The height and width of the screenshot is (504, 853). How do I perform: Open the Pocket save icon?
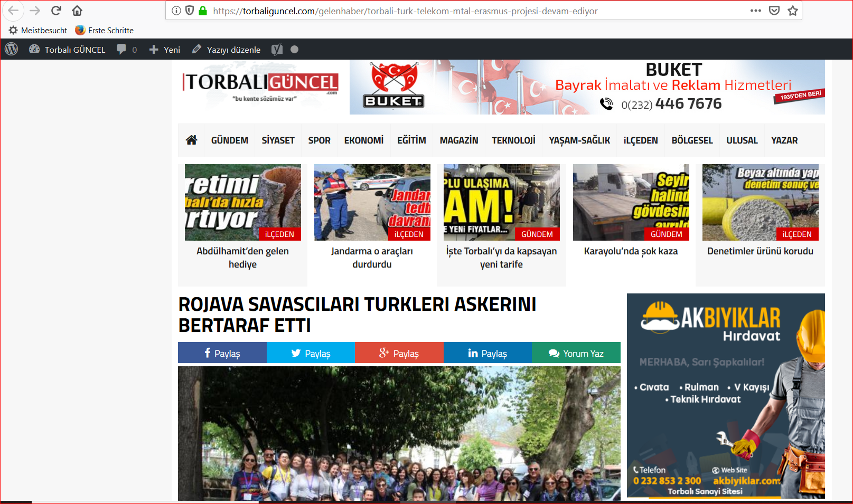pyautogui.click(x=774, y=11)
